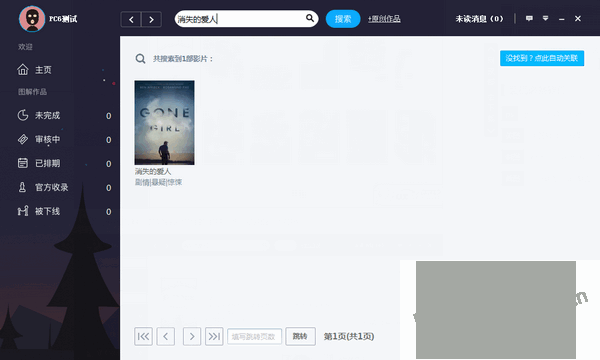Click the PC6测试 username
This screenshot has width=600, height=360.
click(x=63, y=19)
